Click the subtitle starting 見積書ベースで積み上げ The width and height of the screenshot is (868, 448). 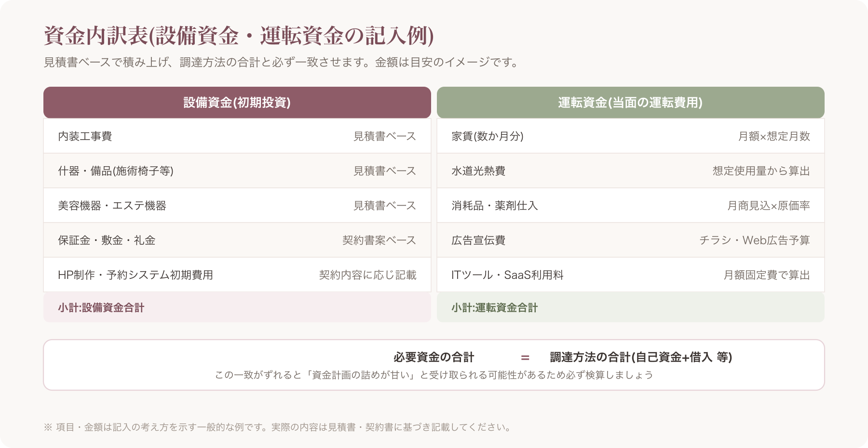281,62
